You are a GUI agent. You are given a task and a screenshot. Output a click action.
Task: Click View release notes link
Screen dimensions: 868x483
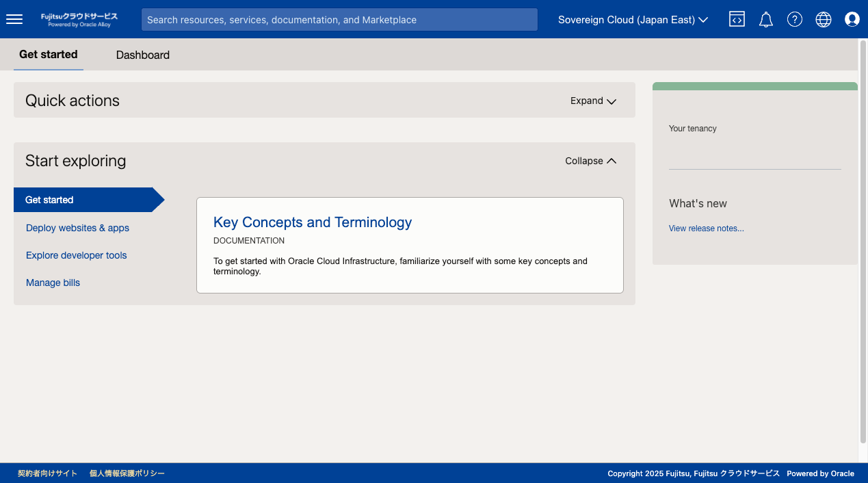pyautogui.click(x=706, y=228)
